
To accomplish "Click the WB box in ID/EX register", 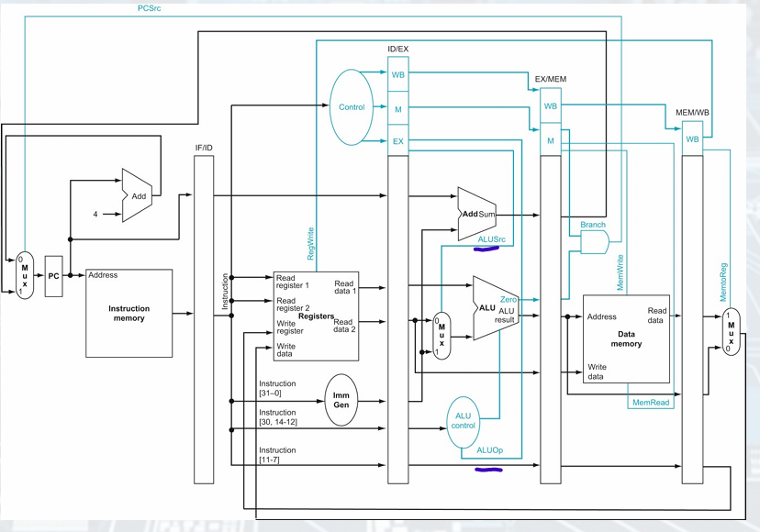I will tap(398, 74).
